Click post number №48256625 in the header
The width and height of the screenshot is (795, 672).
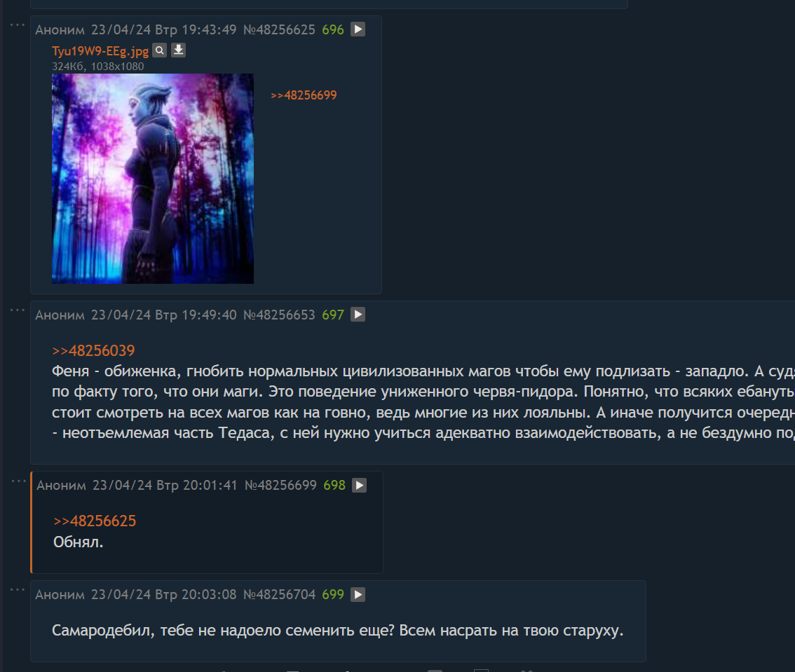(x=279, y=30)
